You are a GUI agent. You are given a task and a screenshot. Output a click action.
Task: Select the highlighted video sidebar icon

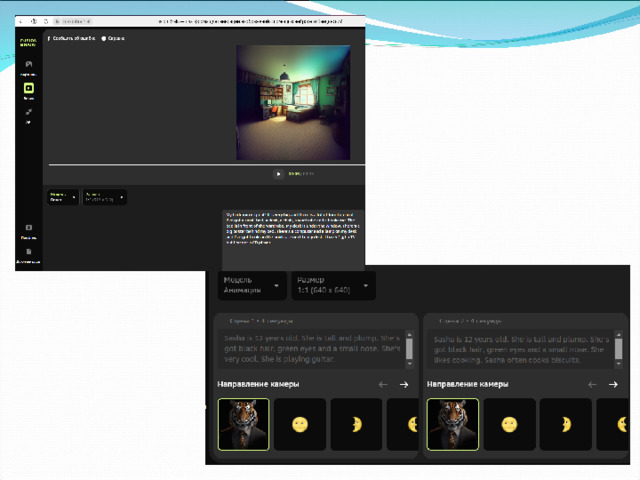tap(29, 88)
